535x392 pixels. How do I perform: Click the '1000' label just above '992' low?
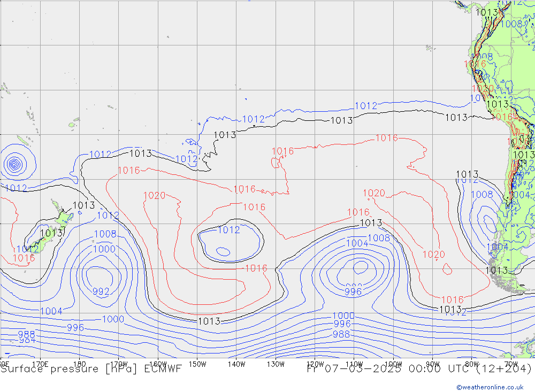104,249
